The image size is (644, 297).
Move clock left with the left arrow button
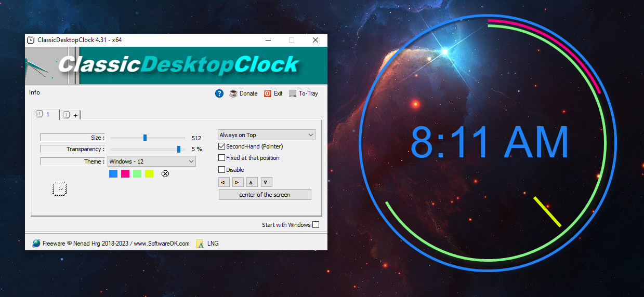tap(224, 182)
